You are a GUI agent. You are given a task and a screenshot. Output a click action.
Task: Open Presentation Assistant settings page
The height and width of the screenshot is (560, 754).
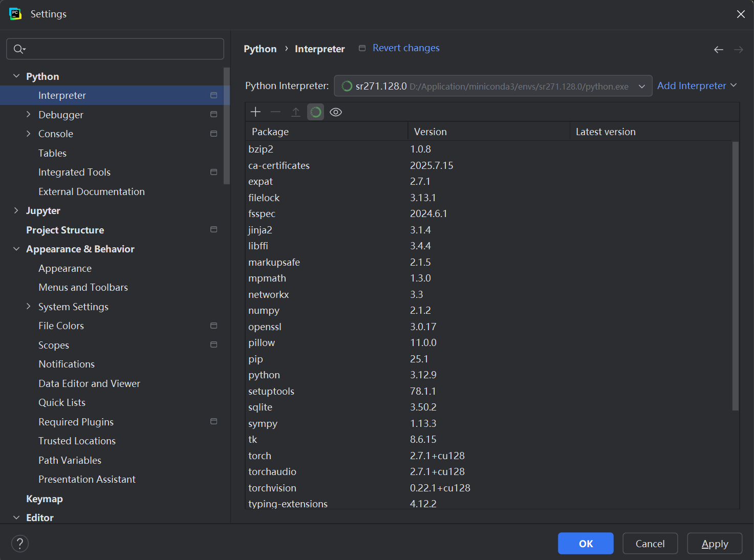[x=87, y=479]
